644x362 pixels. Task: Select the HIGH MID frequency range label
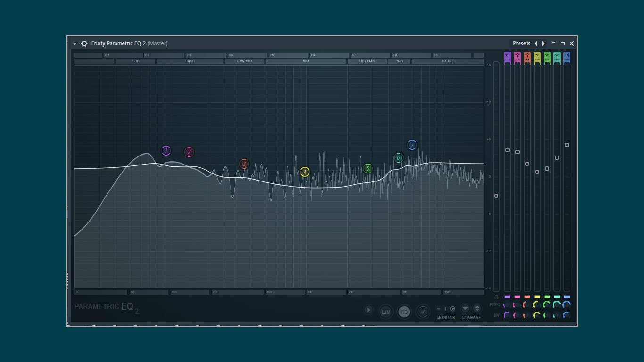click(x=367, y=61)
